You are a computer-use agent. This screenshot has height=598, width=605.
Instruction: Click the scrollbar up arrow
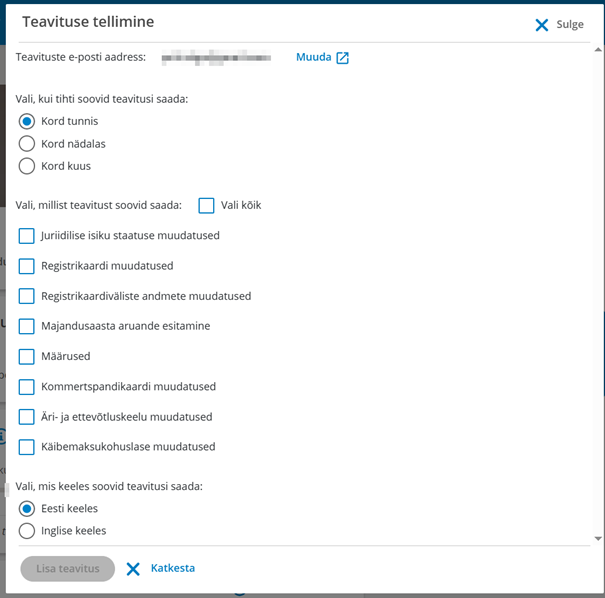(598, 50)
